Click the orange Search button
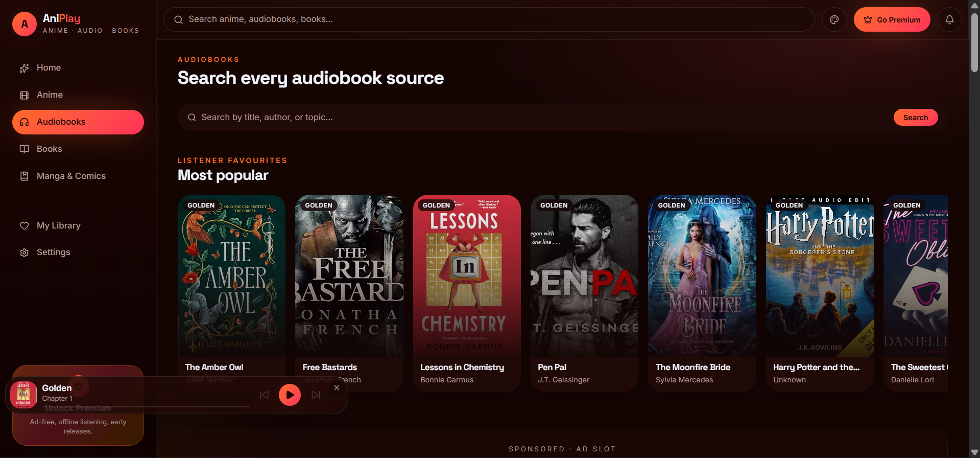 pyautogui.click(x=916, y=118)
